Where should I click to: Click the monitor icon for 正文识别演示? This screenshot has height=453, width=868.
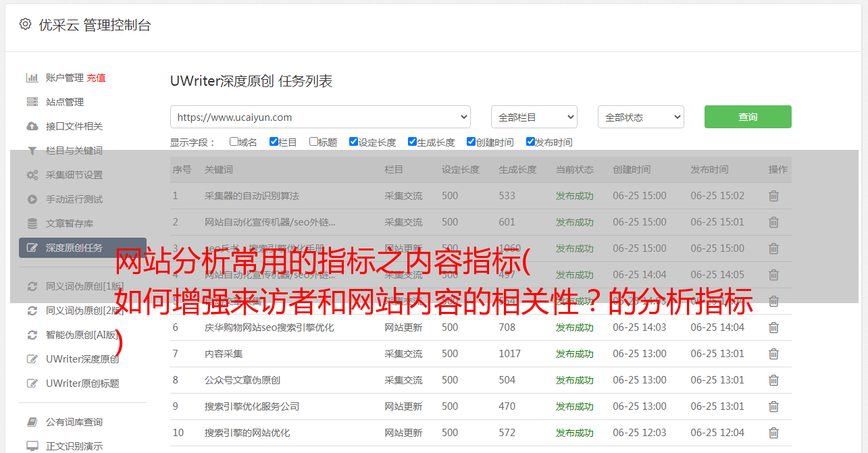(x=32, y=446)
